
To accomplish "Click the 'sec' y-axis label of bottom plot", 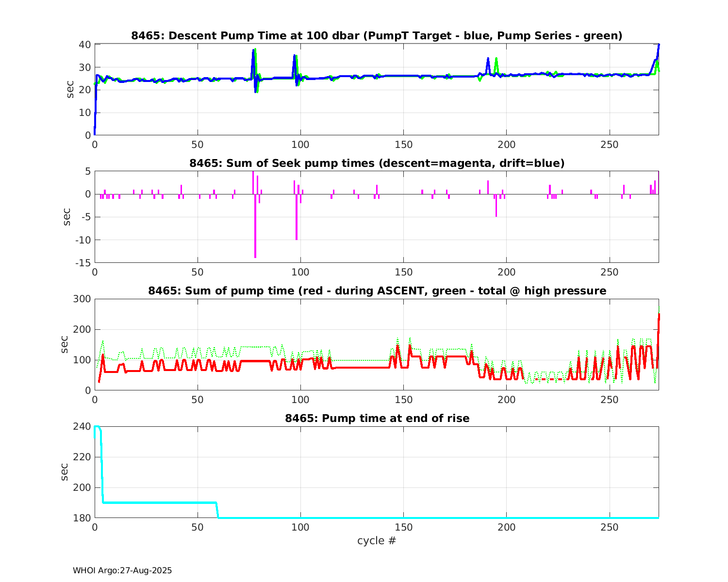I will pyautogui.click(x=65, y=472).
